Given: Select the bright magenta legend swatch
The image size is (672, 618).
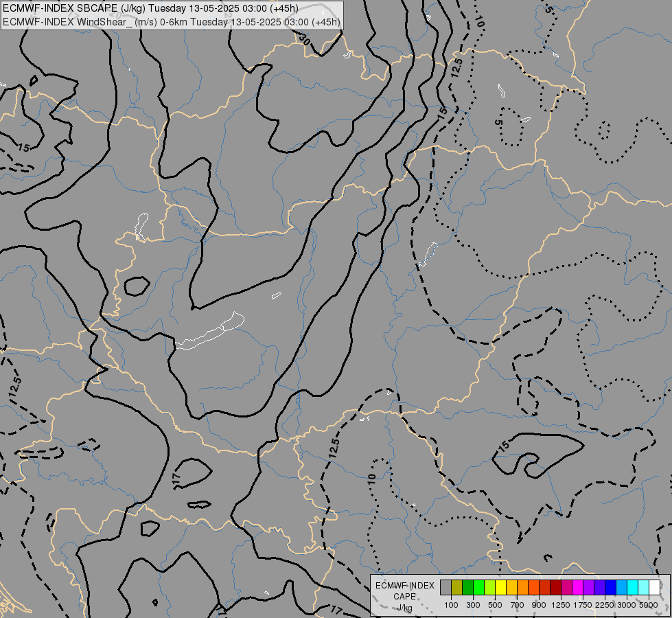Looking at the screenshot, I should 577,587.
